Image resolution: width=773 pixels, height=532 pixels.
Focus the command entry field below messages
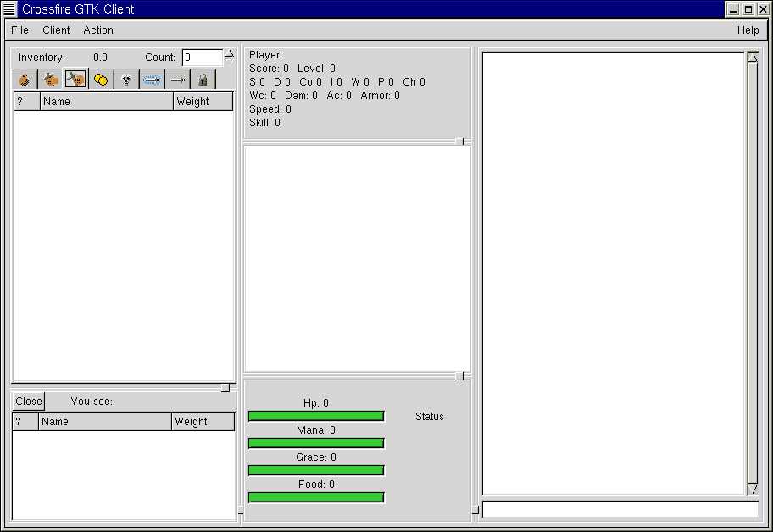[620, 509]
